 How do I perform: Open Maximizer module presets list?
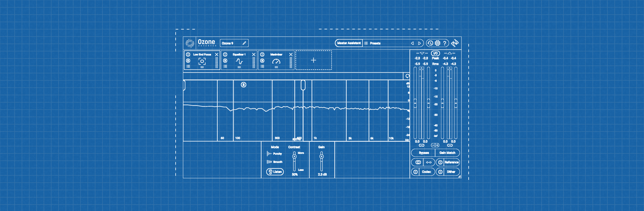click(x=262, y=66)
